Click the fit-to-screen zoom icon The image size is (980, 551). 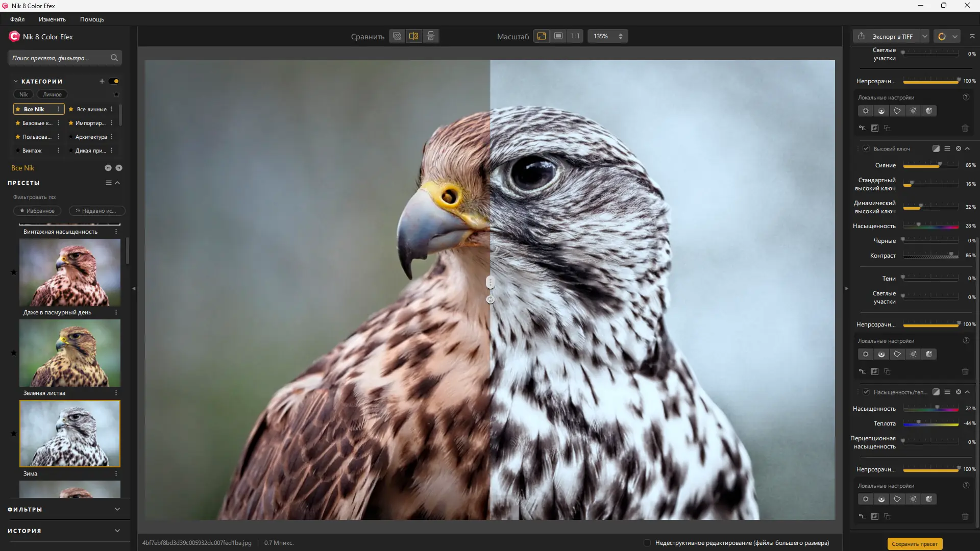(542, 36)
